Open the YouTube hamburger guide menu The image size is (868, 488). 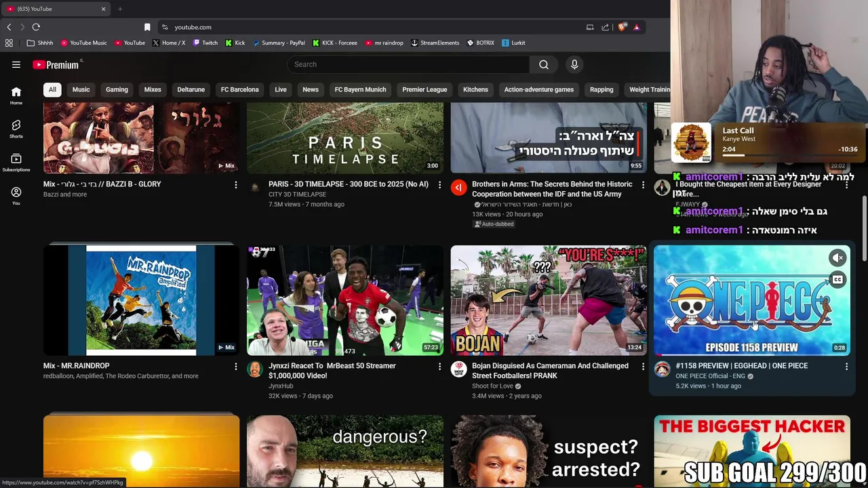(x=16, y=64)
